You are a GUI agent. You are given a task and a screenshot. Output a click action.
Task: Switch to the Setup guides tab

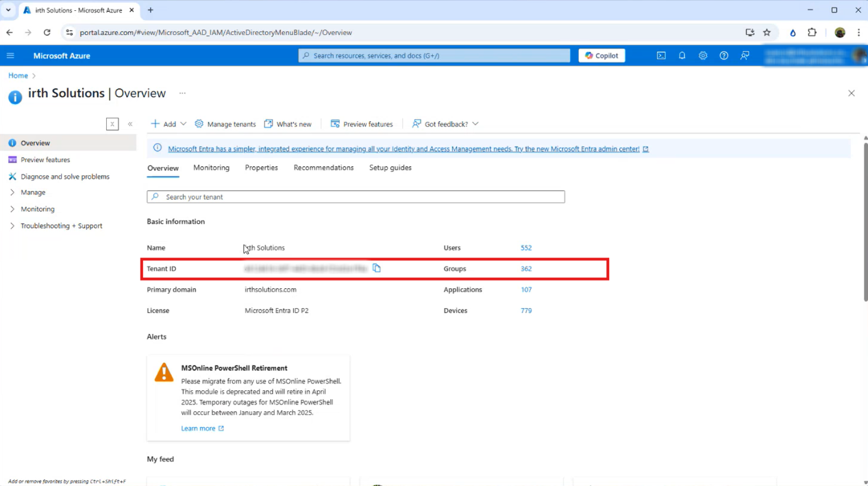pos(390,168)
